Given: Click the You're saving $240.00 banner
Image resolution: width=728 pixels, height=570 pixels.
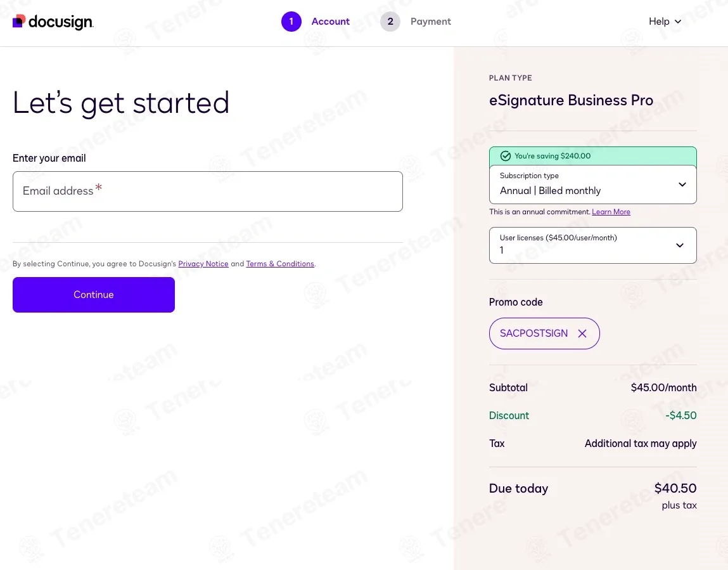Looking at the screenshot, I should click(x=593, y=156).
